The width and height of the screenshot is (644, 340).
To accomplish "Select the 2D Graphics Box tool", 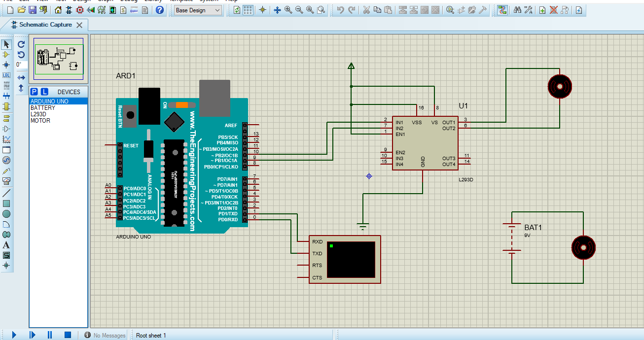I will (x=6, y=204).
